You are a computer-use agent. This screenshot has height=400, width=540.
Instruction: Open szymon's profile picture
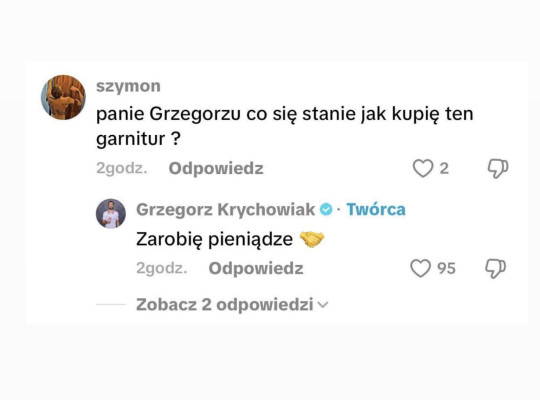click(63, 98)
